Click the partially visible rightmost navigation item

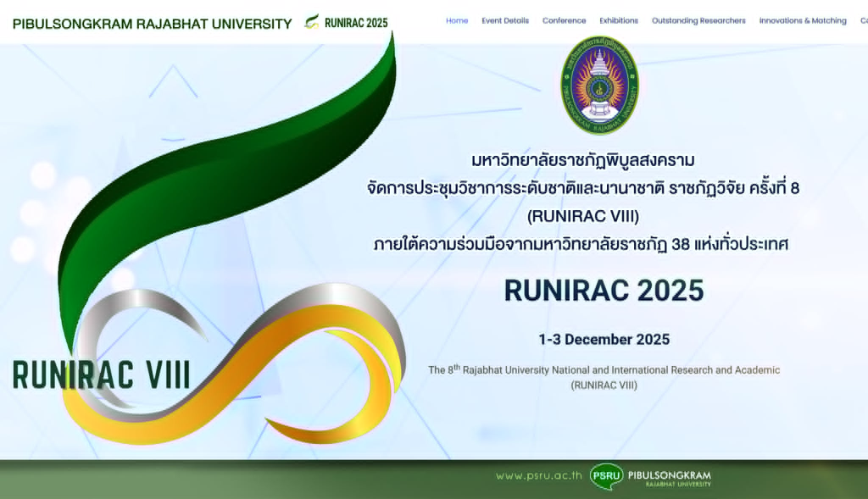point(864,20)
